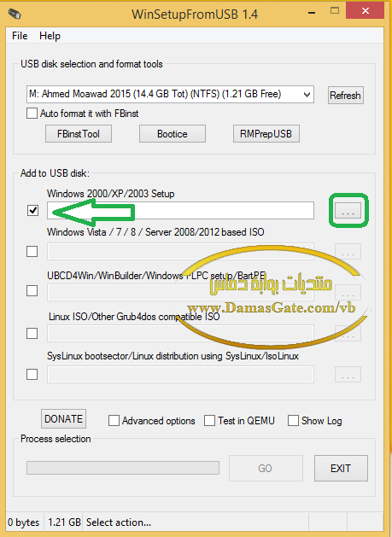Enable Windows Vista/7/8 based ISO checkbox
392x537 pixels.
32,252
